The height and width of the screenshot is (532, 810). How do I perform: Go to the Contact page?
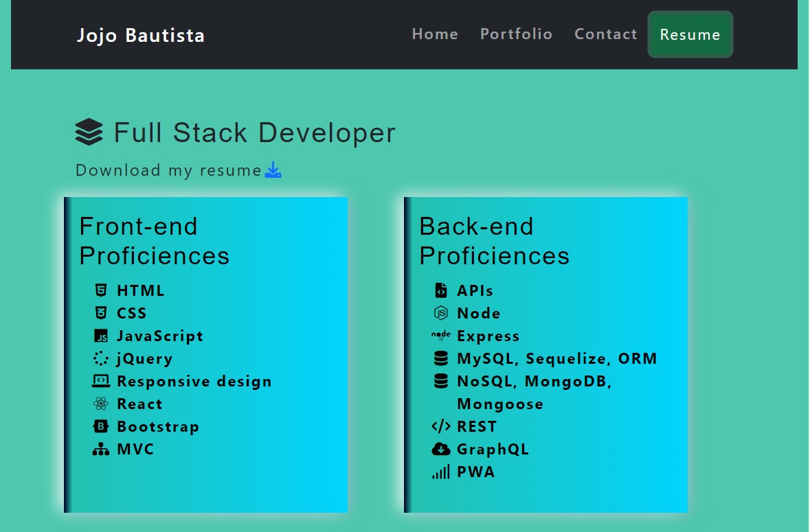pyautogui.click(x=606, y=34)
